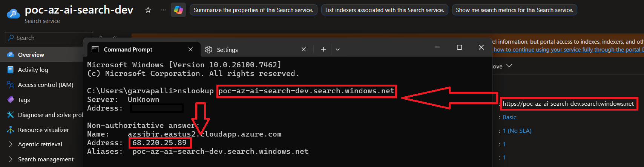Switch to the Settings terminal tab
The height and width of the screenshot is (167, 644).
click(256, 49)
